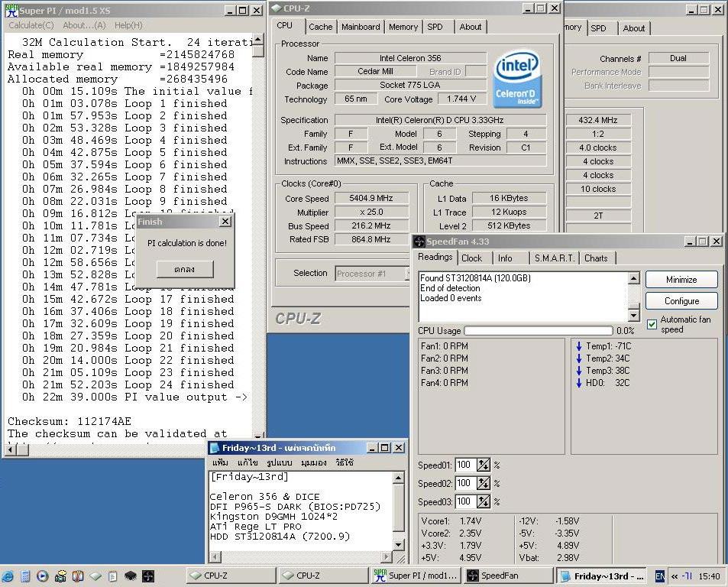Viewport: 728px width, 587px height.
Task: Click the Temp3 down arrow indicator
Action: (x=579, y=371)
